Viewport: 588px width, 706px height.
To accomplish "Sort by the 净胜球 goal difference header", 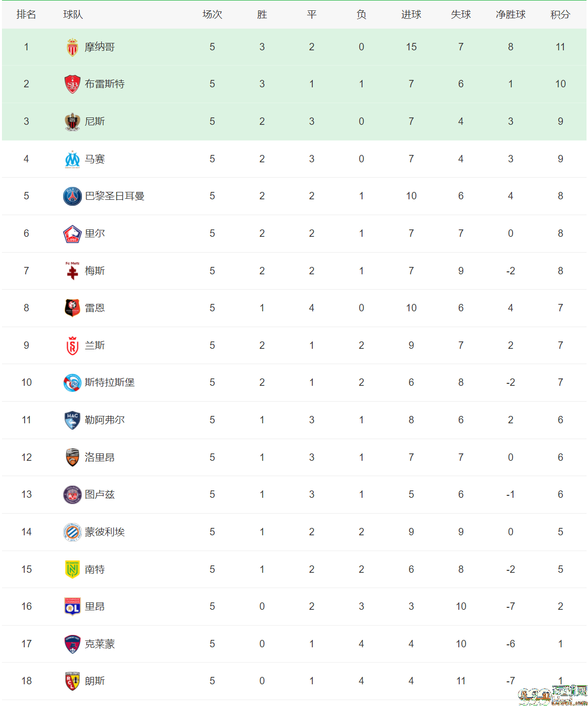I will point(511,15).
